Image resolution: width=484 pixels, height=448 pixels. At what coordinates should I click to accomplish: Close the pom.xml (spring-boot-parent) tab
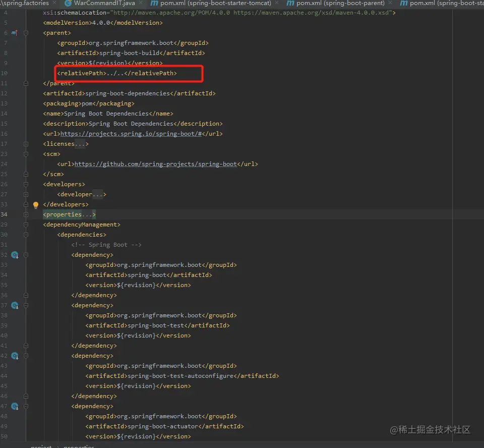[390, 3]
